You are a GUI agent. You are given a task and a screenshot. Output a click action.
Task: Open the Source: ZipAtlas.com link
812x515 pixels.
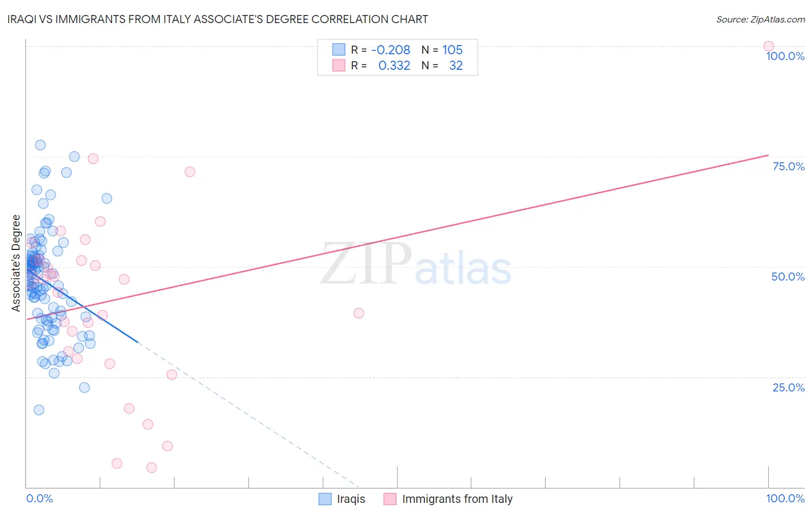click(760, 20)
